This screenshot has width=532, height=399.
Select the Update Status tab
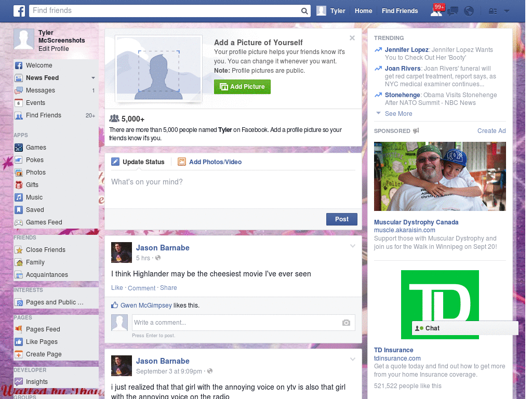coord(138,162)
